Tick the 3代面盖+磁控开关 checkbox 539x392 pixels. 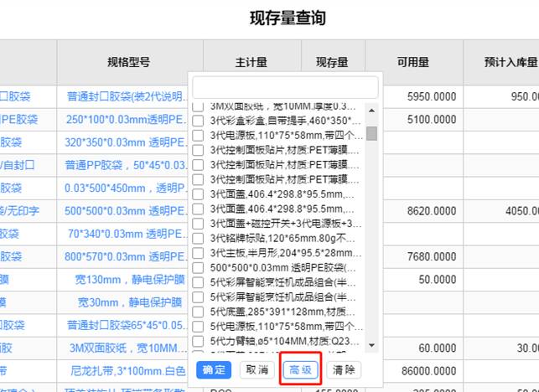[198, 224]
